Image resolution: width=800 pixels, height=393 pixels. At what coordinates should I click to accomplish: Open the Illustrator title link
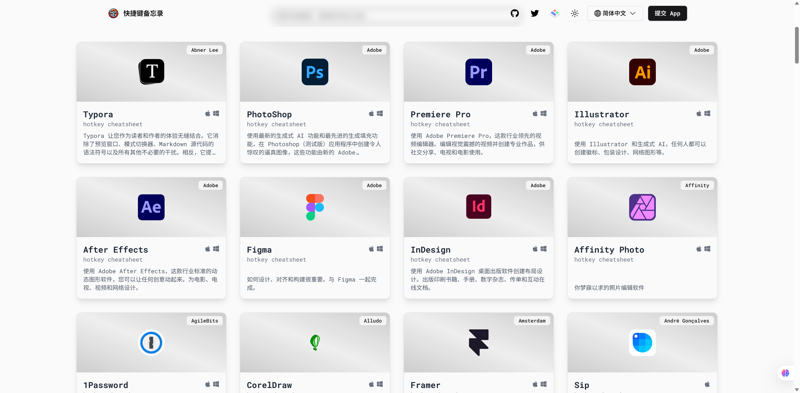click(x=602, y=114)
